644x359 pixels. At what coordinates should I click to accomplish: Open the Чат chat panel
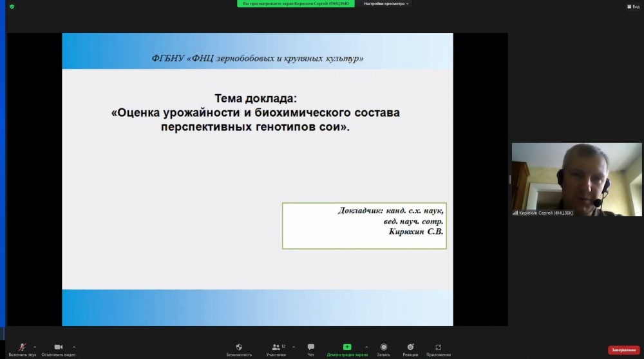[x=311, y=347]
